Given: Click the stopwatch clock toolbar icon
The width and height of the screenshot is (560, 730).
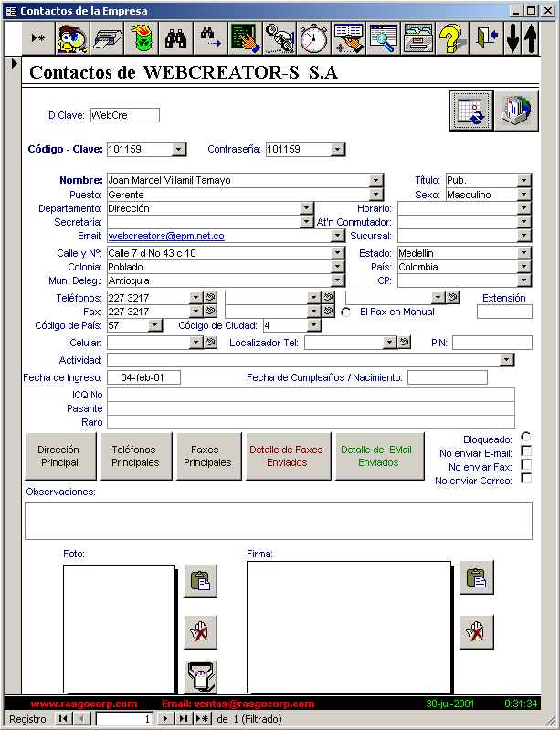Looking at the screenshot, I should pos(313,38).
